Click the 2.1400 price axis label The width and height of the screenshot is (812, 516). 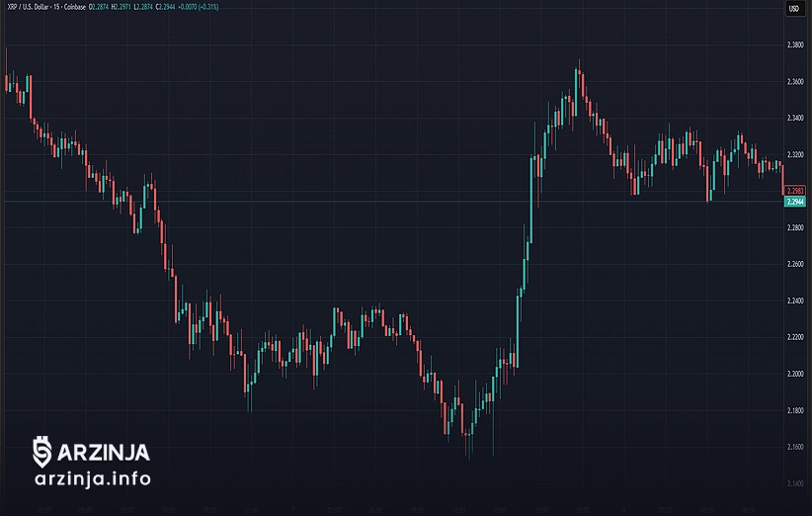[x=795, y=484]
